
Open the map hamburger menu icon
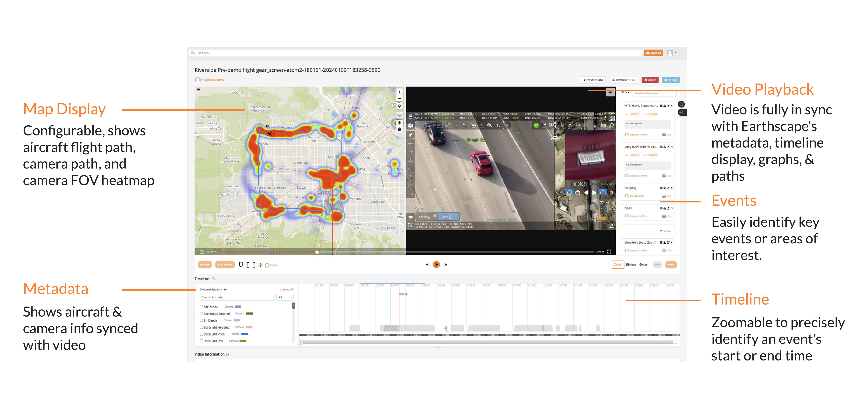coord(198,90)
